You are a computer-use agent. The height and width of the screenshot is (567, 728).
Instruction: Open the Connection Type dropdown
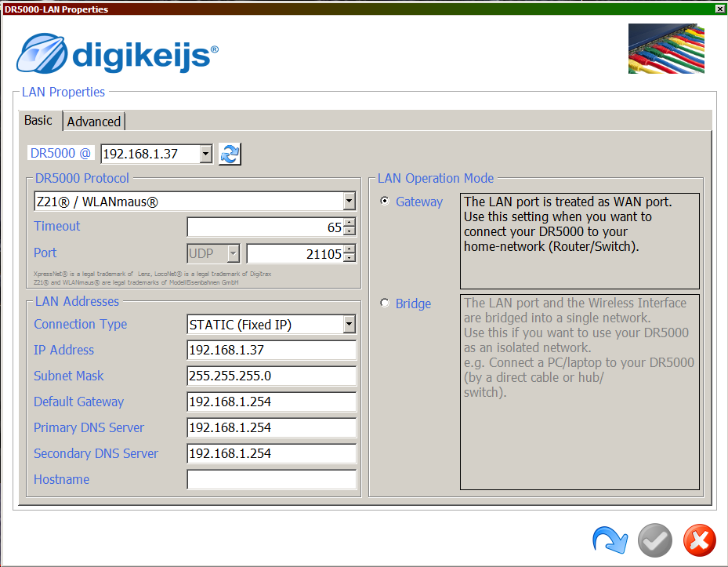pyautogui.click(x=350, y=325)
